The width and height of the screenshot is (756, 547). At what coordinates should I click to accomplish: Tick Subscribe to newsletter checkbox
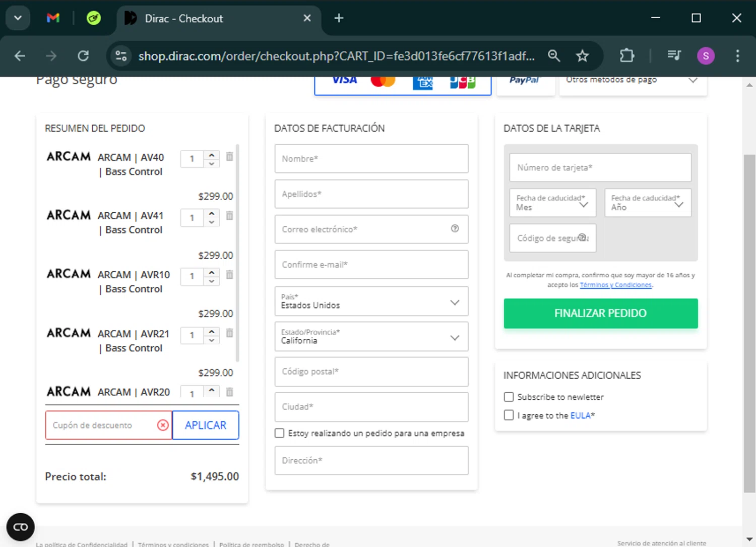509,397
